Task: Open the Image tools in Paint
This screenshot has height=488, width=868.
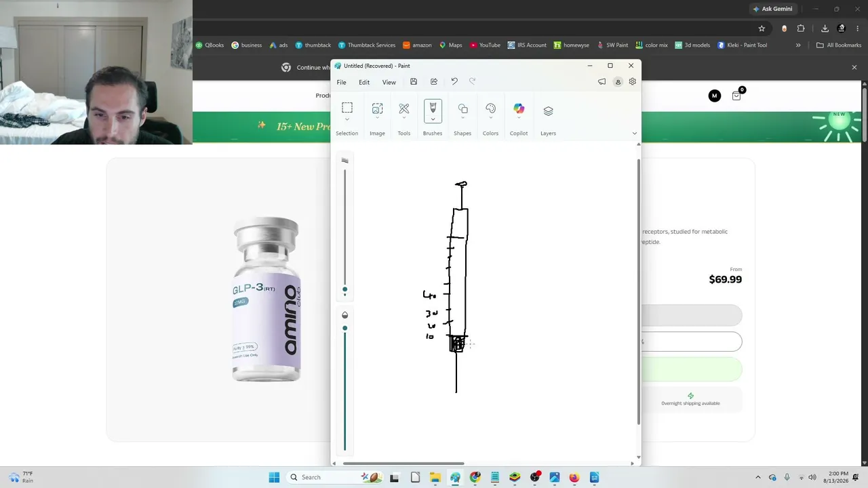Action: pos(377,108)
